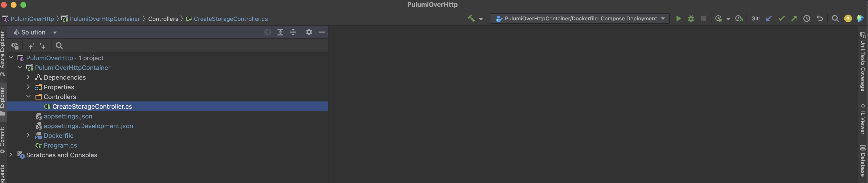The height and width of the screenshot is (183, 868).
Task: Click the Git update project arrow
Action: point(769,18)
